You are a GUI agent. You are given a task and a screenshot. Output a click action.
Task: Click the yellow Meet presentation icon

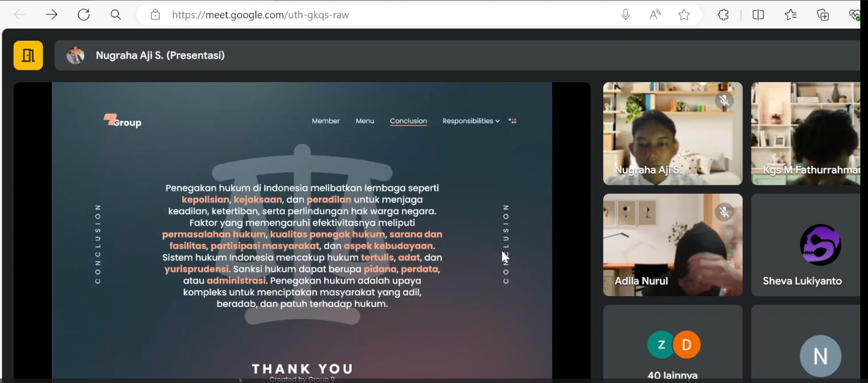click(28, 56)
